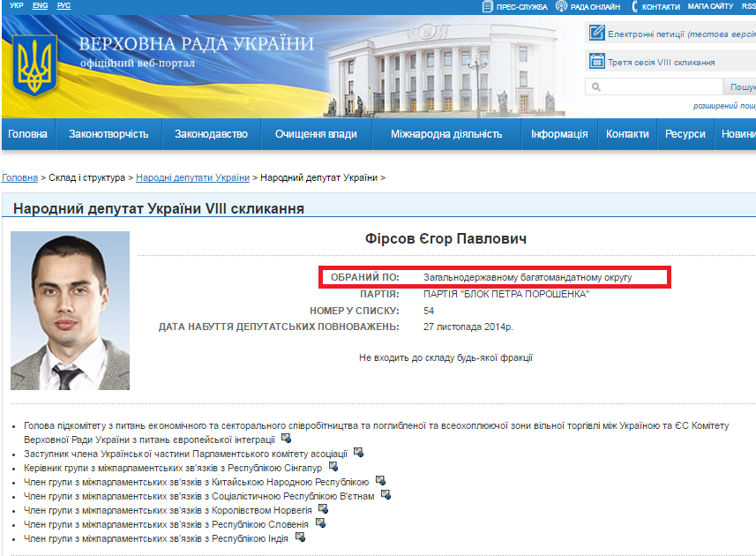Click the Контакти phone icon
The height and width of the screenshot is (556, 756).
point(634,6)
